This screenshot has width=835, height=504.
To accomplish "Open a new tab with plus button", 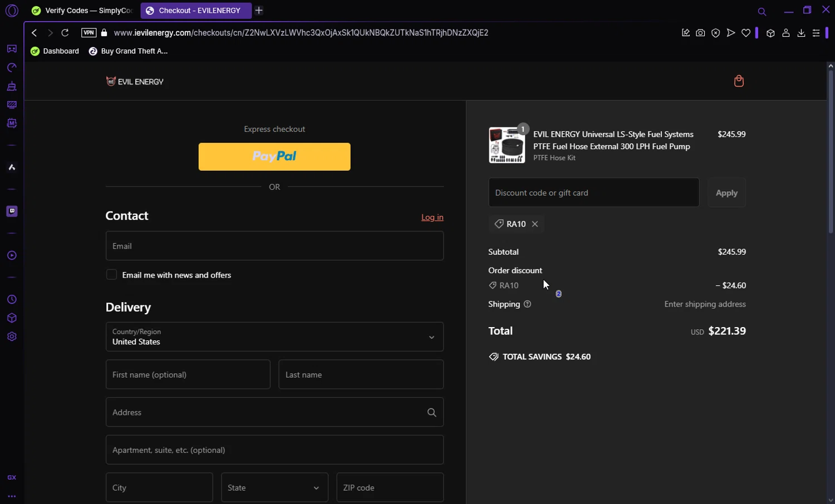I will pyautogui.click(x=259, y=10).
